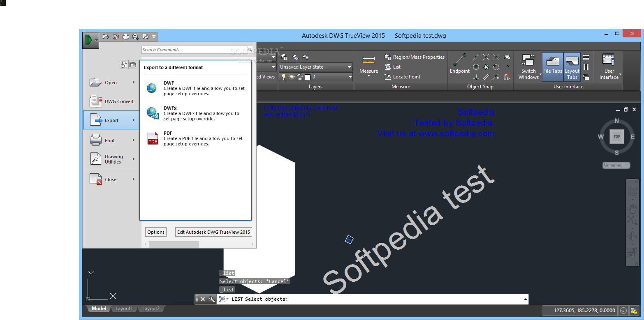Screen dimensions: 644x320
Task: Click the Cascade windows icon
Action: click(586, 77)
